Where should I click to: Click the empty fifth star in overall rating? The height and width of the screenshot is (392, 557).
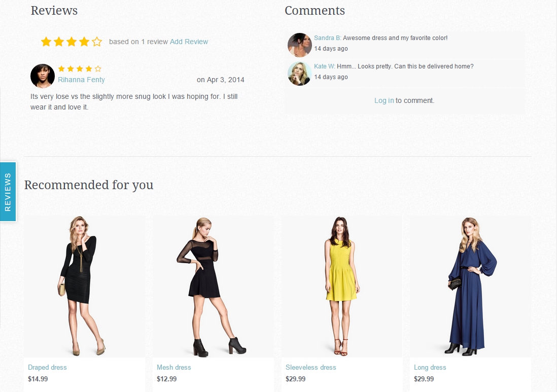[96, 42]
